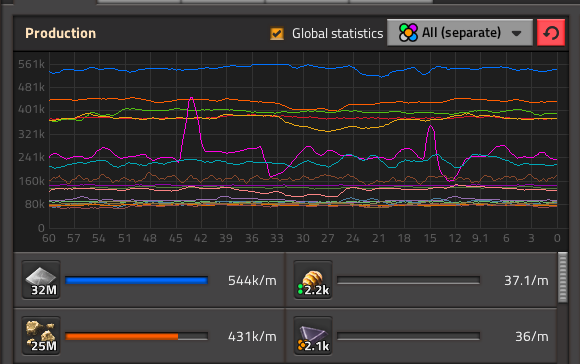The image size is (580, 364).
Task: Click the red reset statistics button
Action: click(x=551, y=33)
